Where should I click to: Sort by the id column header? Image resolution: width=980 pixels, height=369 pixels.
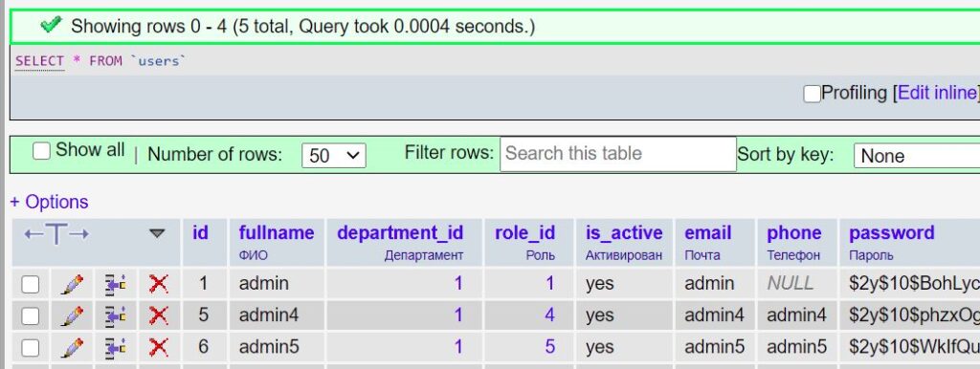200,233
